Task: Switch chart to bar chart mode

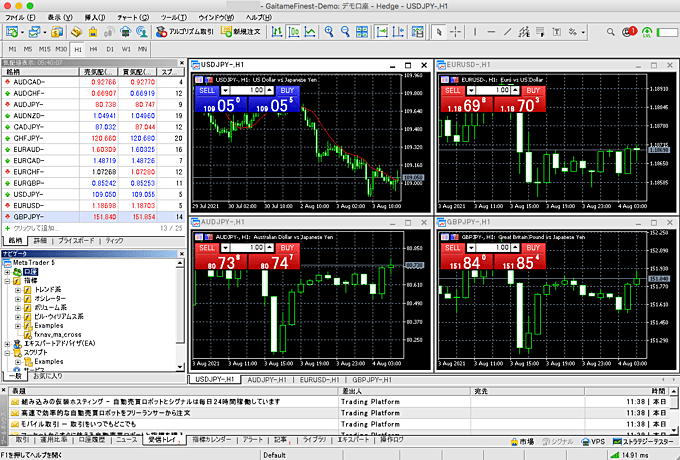Action: click(277, 32)
